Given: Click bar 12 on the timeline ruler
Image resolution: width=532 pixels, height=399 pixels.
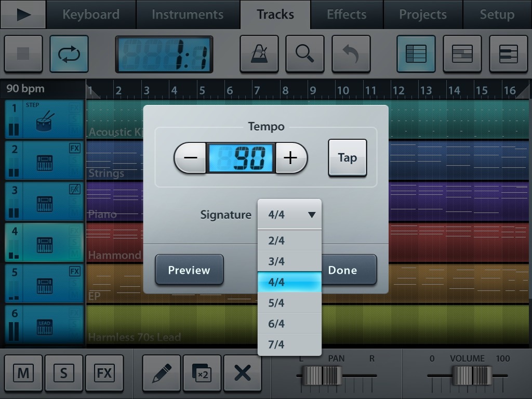Looking at the screenshot, I should 398,90.
